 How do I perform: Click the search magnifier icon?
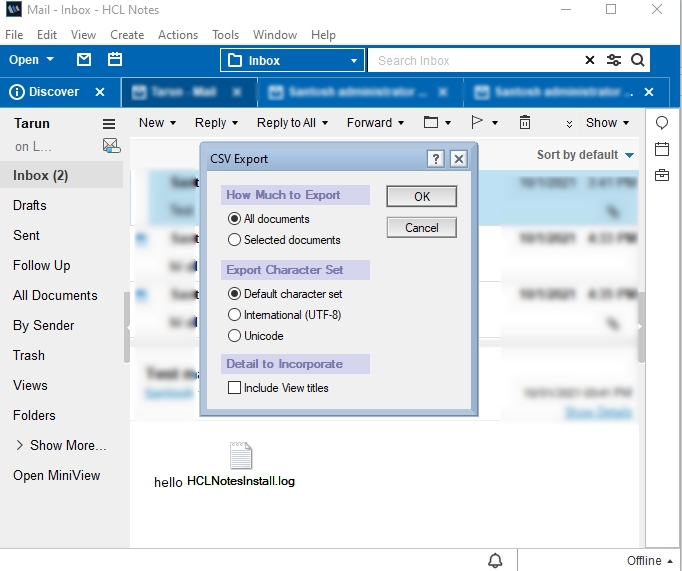point(638,60)
